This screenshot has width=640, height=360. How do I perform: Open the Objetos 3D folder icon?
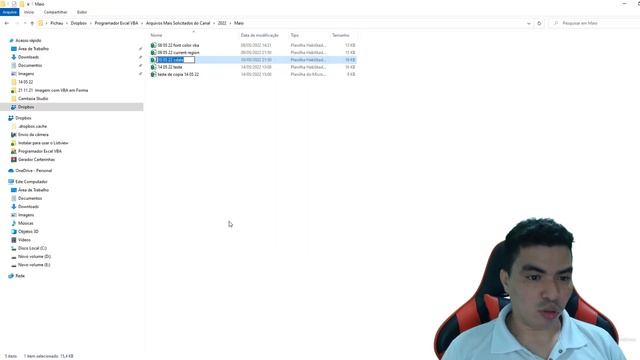click(13, 231)
